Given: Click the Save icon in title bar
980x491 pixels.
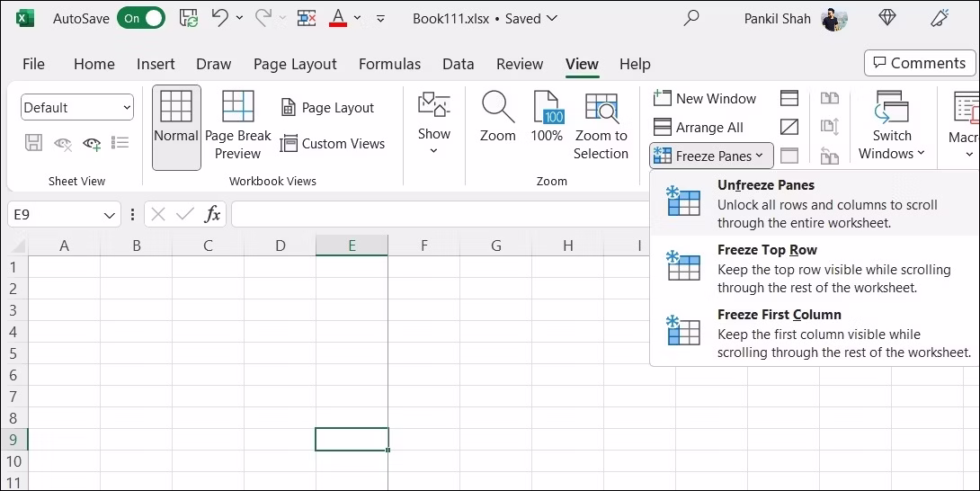Looking at the screenshot, I should 189,18.
